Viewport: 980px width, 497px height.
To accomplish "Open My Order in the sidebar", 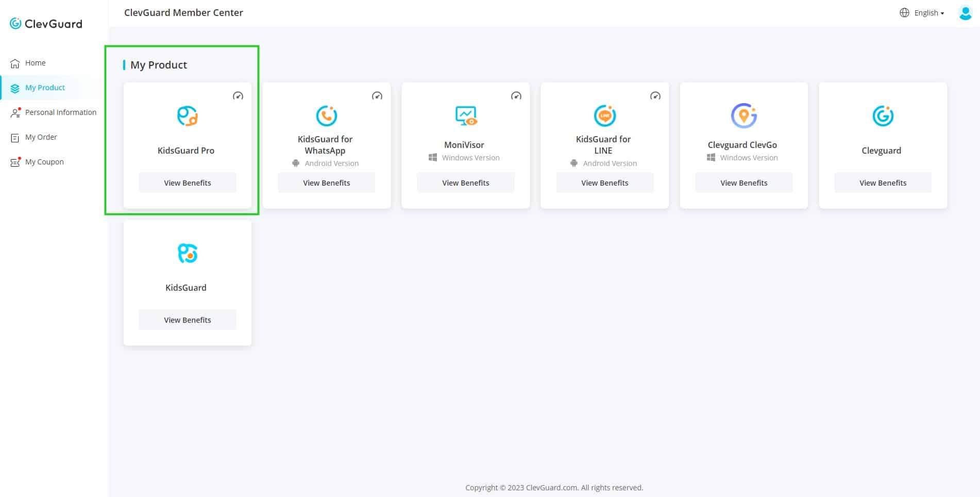I will pyautogui.click(x=41, y=137).
